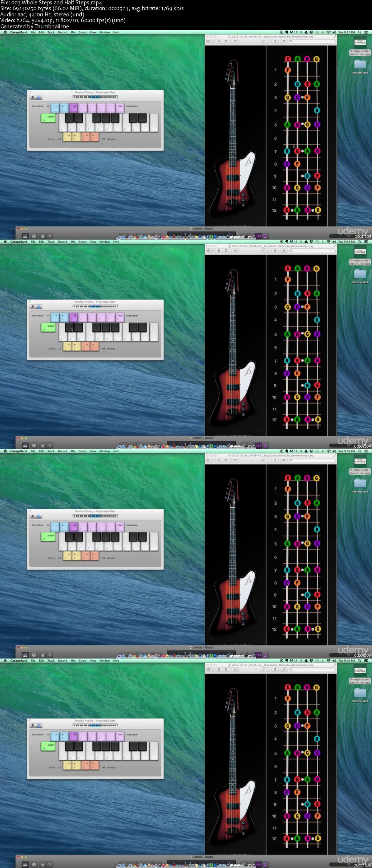The width and height of the screenshot is (372, 868).
Task: 9:37 PM frame: click the keyboard range overview strip
Action: [95, 97]
